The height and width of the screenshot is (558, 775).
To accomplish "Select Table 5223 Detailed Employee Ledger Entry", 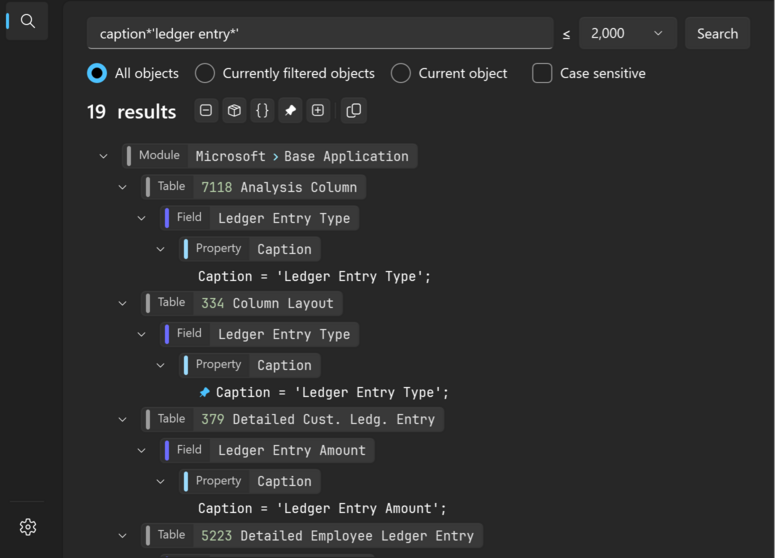I will pos(312,536).
